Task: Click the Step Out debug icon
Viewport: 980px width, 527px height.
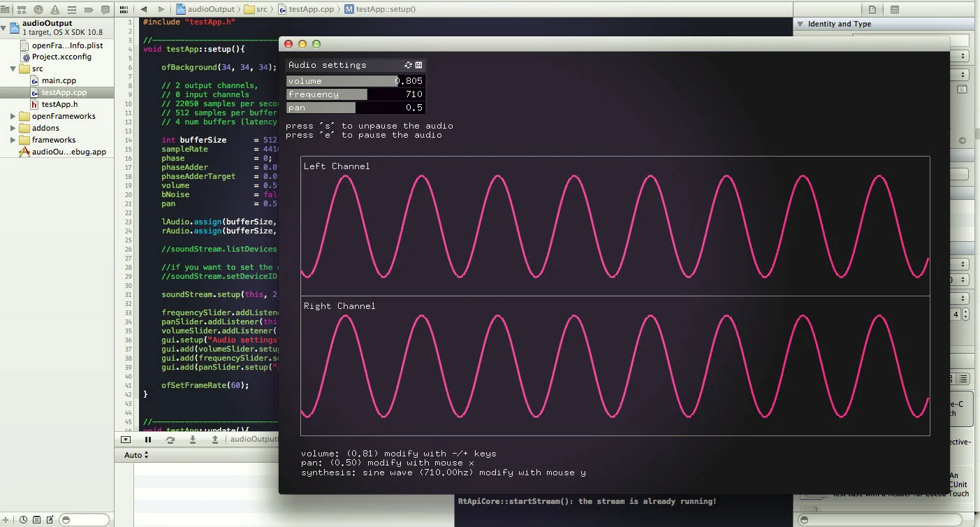Action: tap(215, 440)
